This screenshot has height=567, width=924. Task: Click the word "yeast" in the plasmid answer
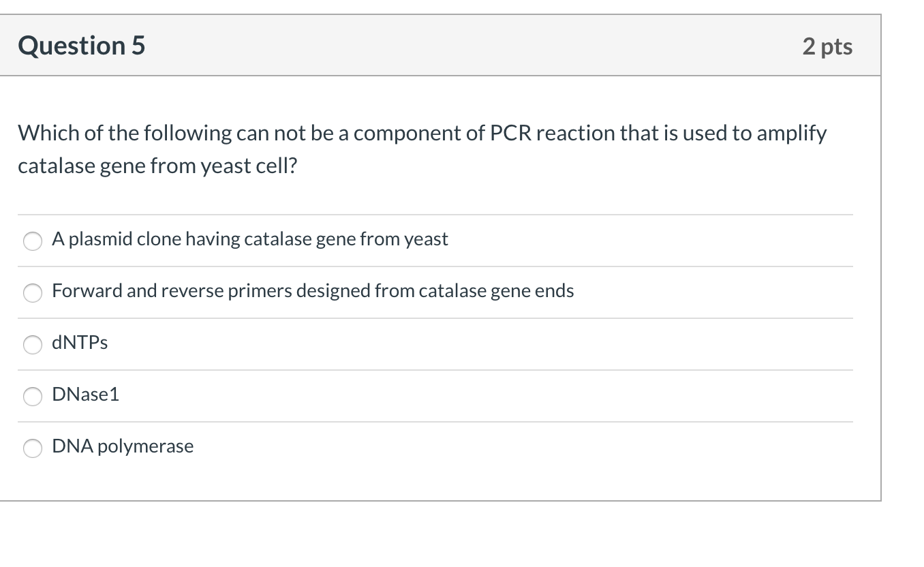point(426,239)
